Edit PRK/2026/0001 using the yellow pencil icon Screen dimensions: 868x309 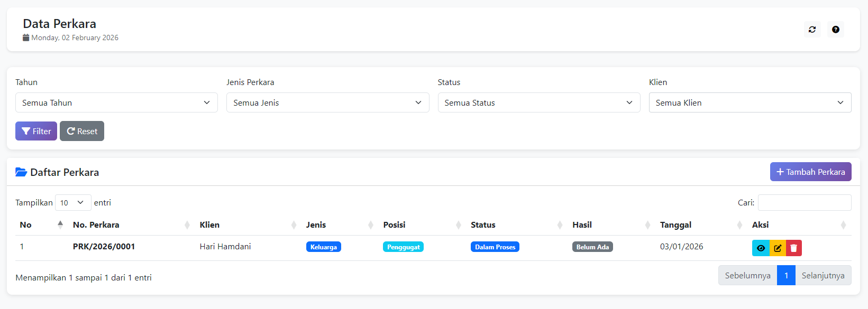778,248
